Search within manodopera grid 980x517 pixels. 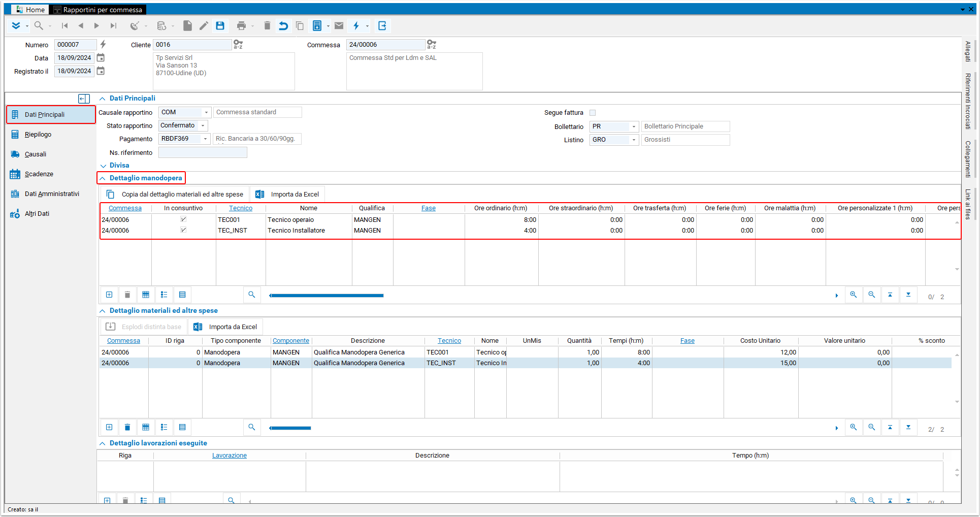click(251, 295)
